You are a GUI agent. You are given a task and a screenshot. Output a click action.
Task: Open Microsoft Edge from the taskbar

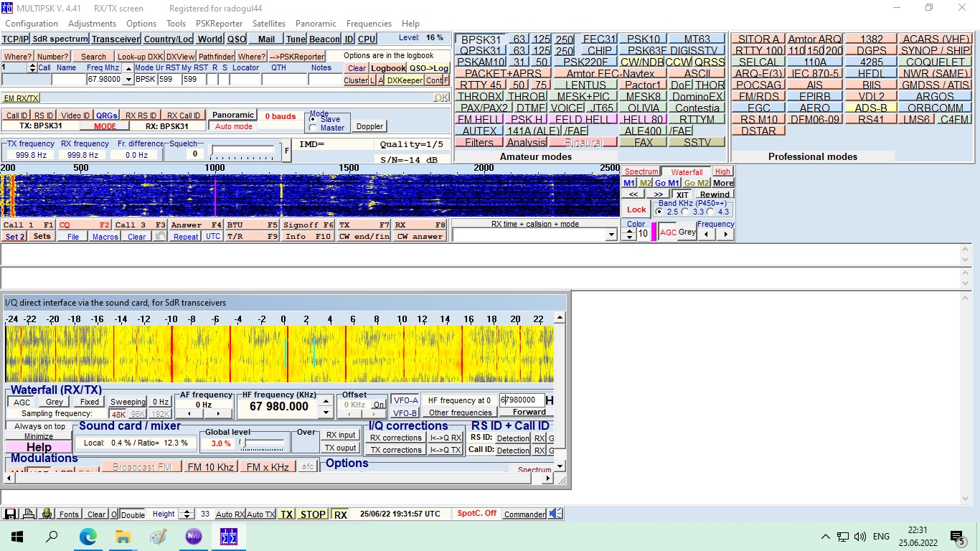click(88, 537)
